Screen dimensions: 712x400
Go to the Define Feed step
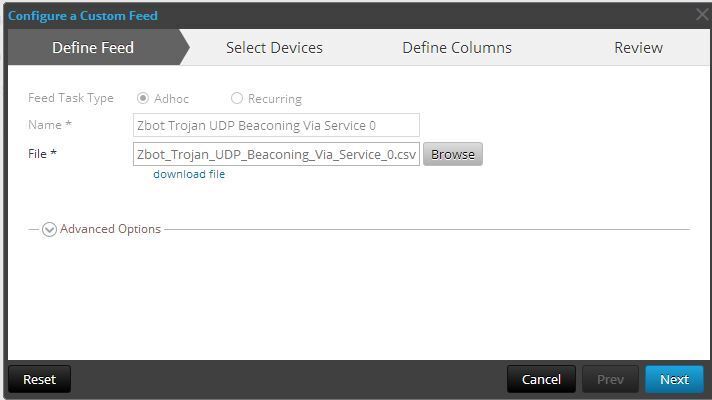93,47
